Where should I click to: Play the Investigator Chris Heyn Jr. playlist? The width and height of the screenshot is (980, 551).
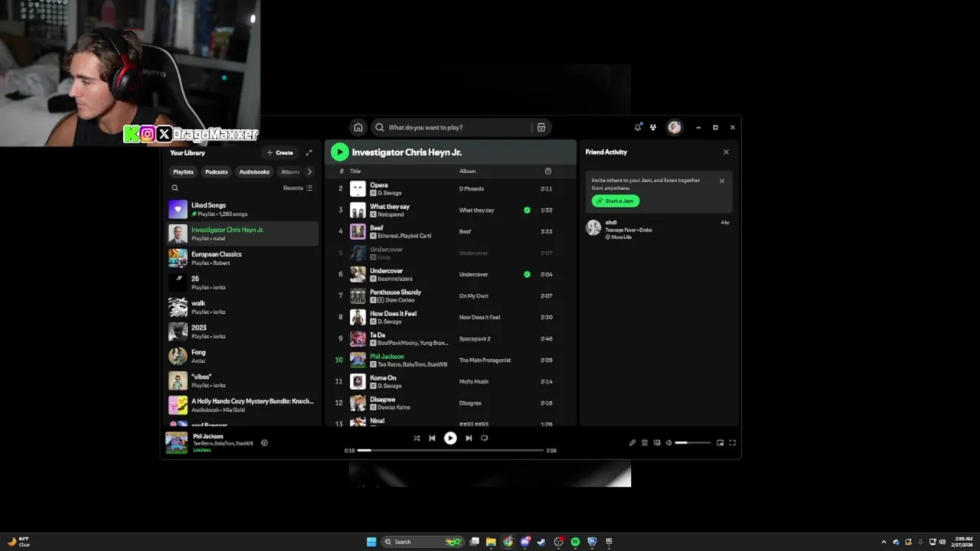point(339,152)
